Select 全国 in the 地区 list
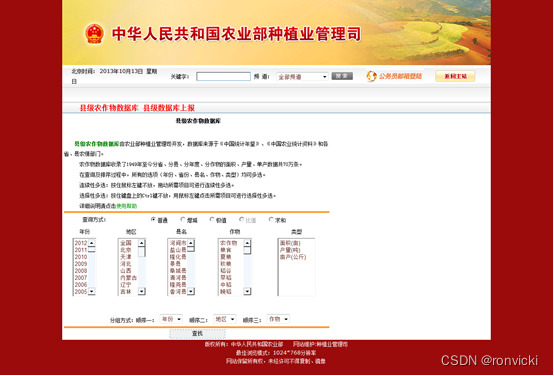Screen dimensions: 554x376 [126, 243]
